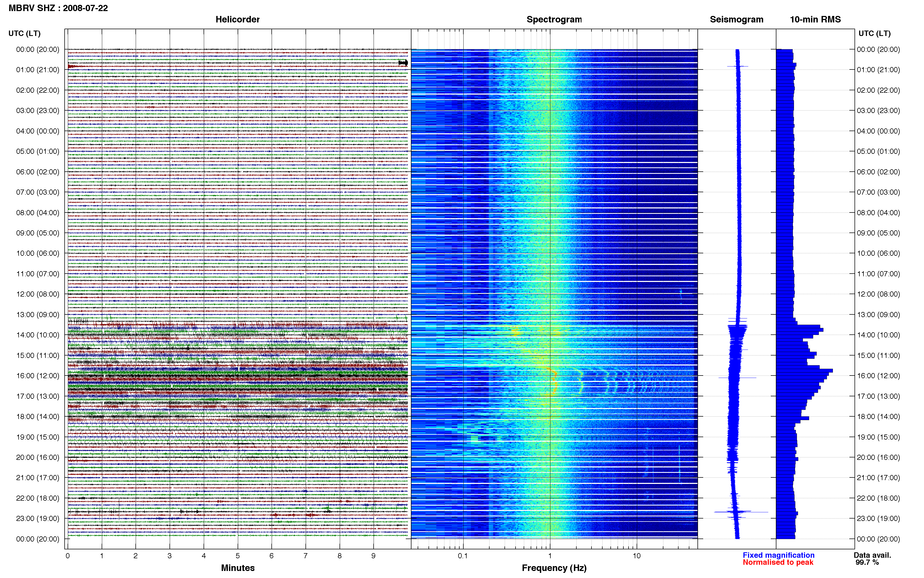
Task: Click 'UTC (LT)' label left of Helicorder
Action: pos(24,33)
